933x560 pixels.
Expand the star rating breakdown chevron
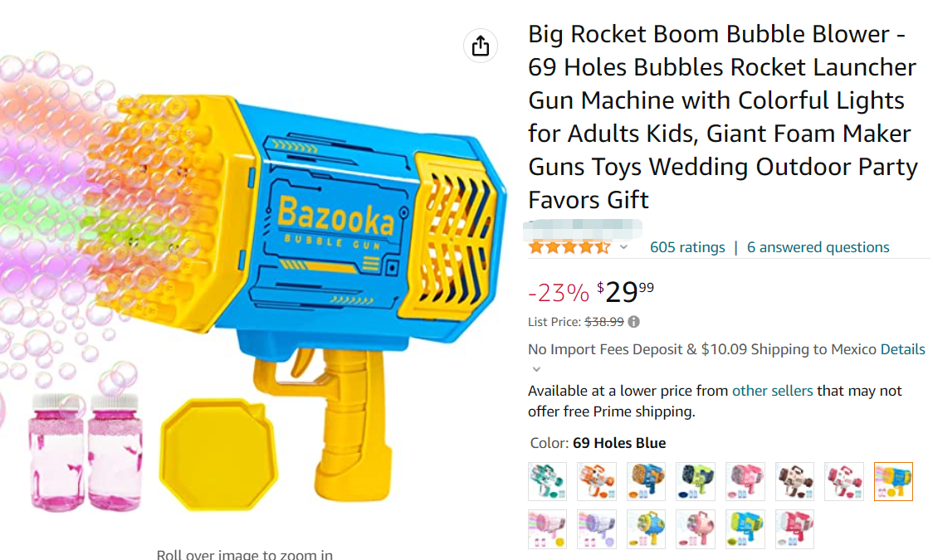(x=623, y=246)
